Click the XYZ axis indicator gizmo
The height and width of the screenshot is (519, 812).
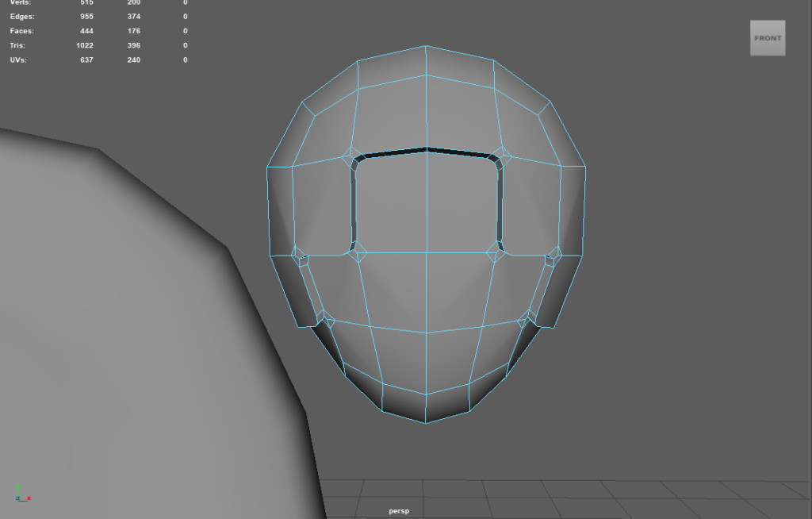pos(21,493)
